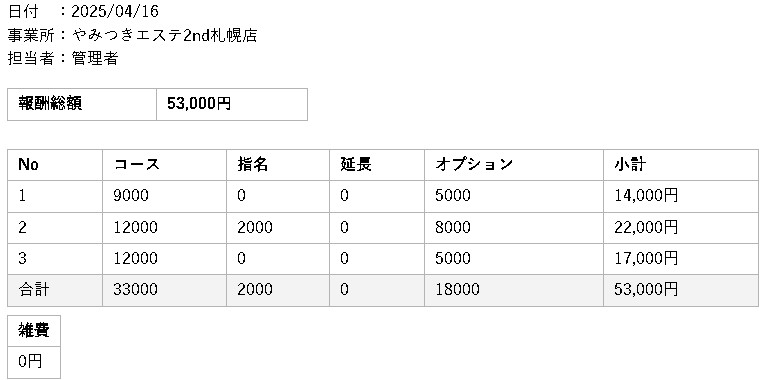This screenshot has width=769, height=380.
Task: Select the 0円 miscellaneous expense value
Action: [x=34, y=362]
